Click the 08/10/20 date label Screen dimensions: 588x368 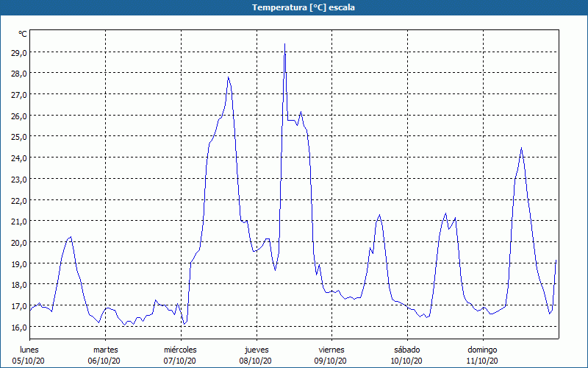tap(255, 361)
